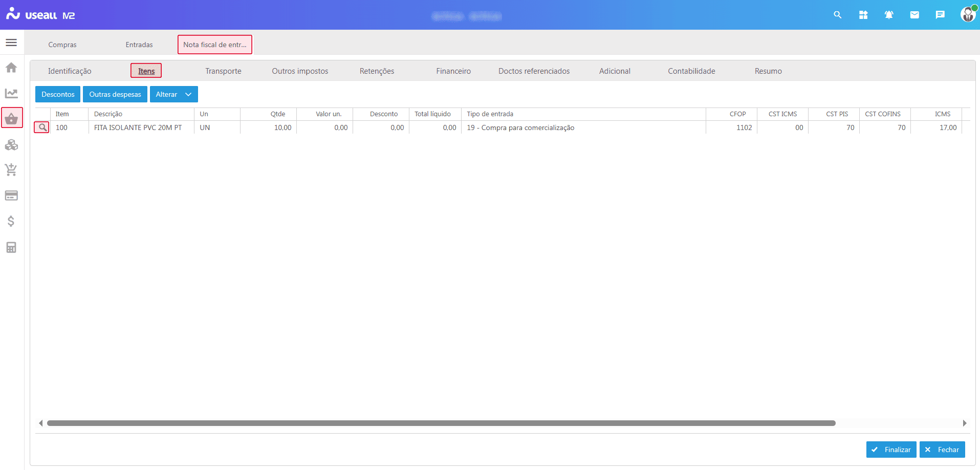This screenshot has height=470, width=980.
Task: Open the analytics chart icon in the sidebar
Action: point(11,93)
